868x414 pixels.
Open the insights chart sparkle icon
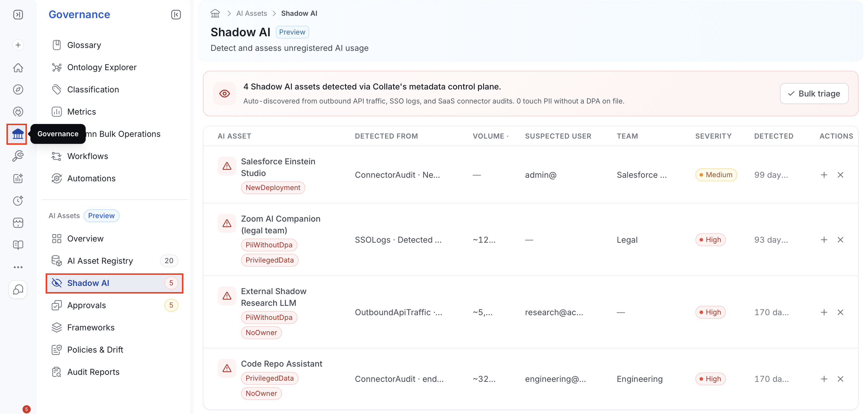tap(18, 178)
